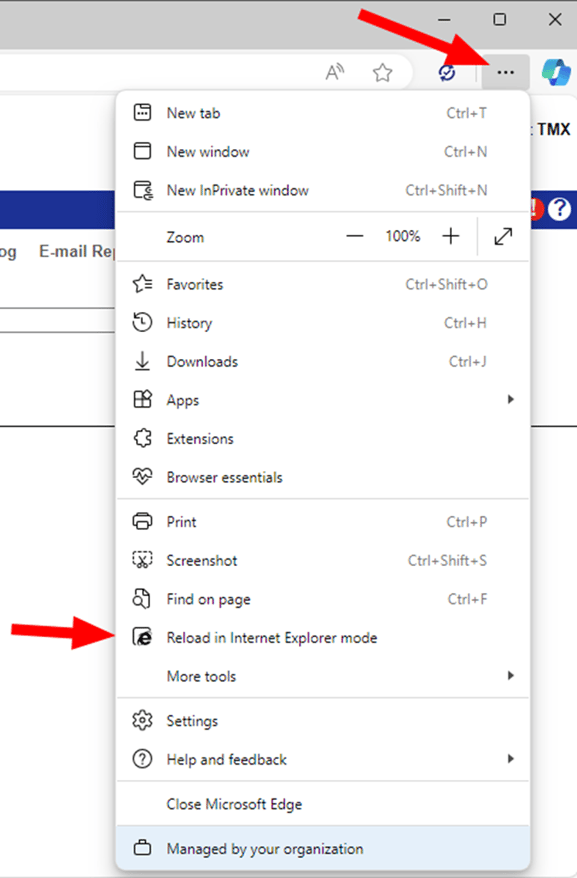577x878 pixels.
Task: Click the browser sync refresh icon
Action: pyautogui.click(x=446, y=72)
